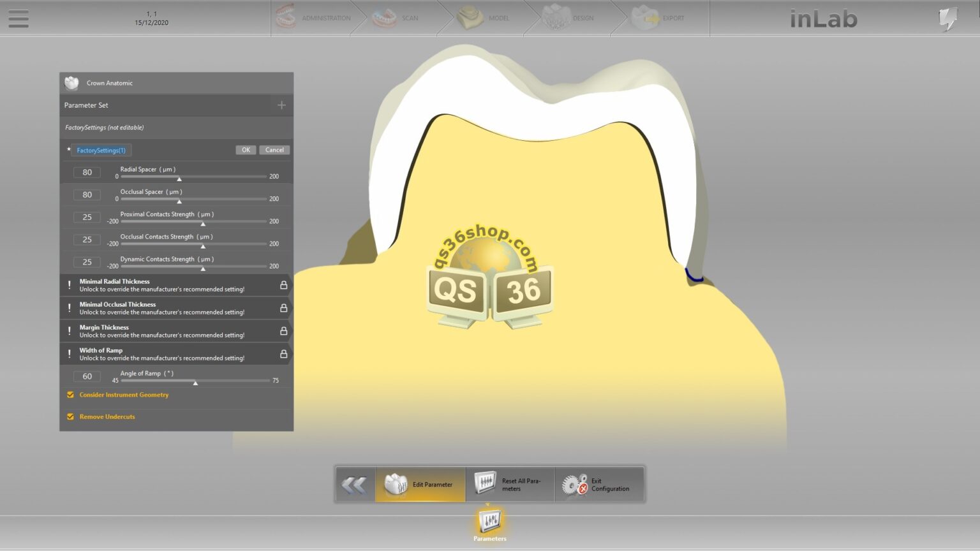
Task: Go to the Scan phase
Action: coord(396,18)
